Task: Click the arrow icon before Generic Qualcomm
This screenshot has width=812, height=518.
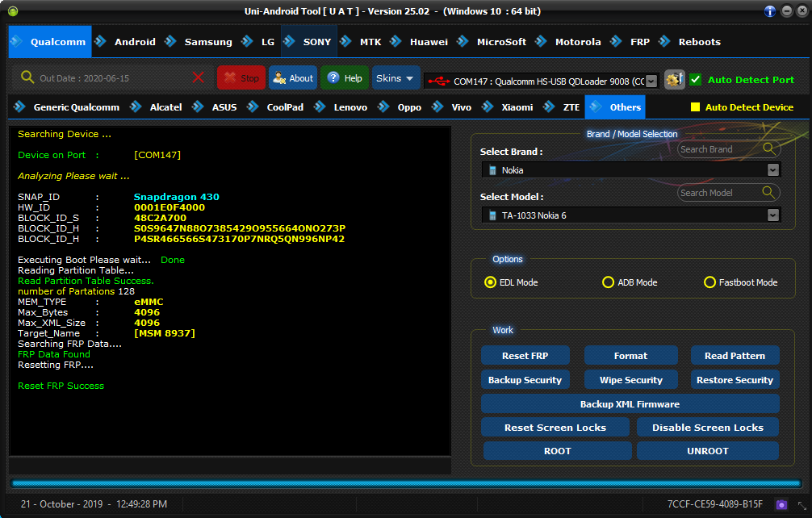Action: click(19, 107)
